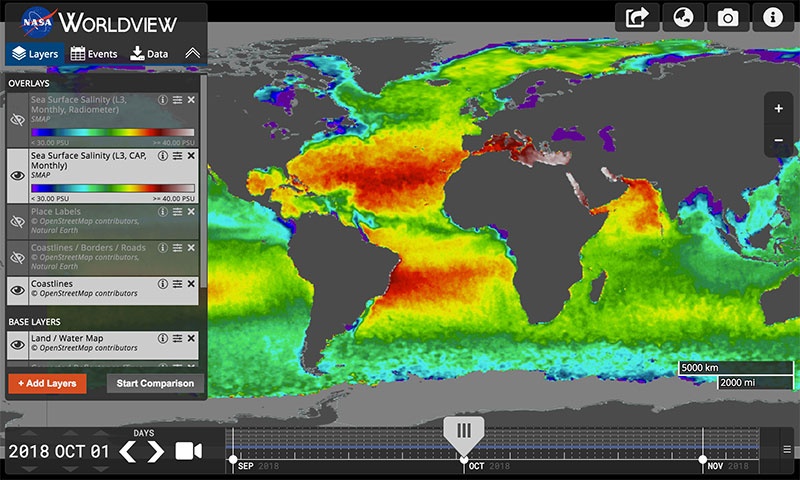This screenshot has width=800, height=480.
Task: Open info for the Coastlines layer
Action: [163, 284]
